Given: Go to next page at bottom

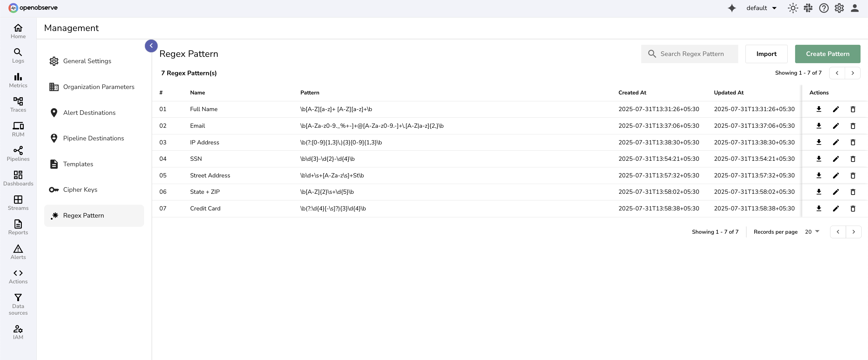Looking at the screenshot, I should (854, 232).
